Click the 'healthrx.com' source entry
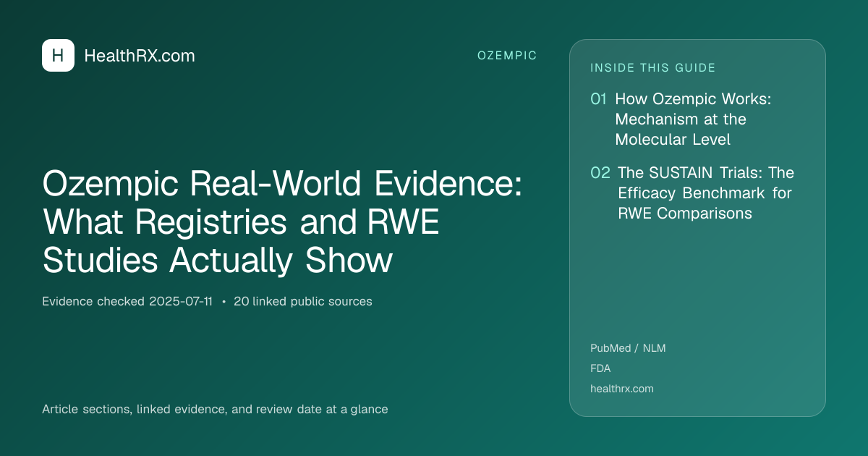This screenshot has width=868, height=456. click(622, 389)
